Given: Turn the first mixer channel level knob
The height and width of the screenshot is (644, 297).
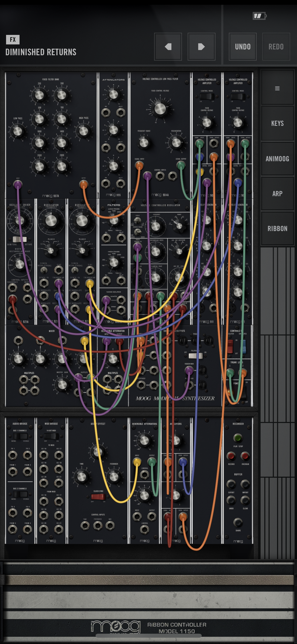Looking at the screenshot, I should pos(18,359).
